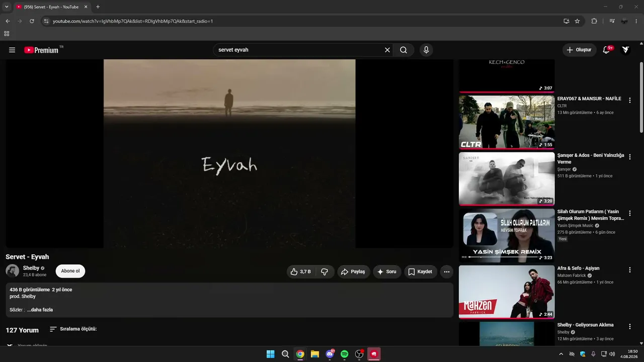Switch to OBS Studio in the taskbar
Viewport: 644px width, 362px height.
359,354
